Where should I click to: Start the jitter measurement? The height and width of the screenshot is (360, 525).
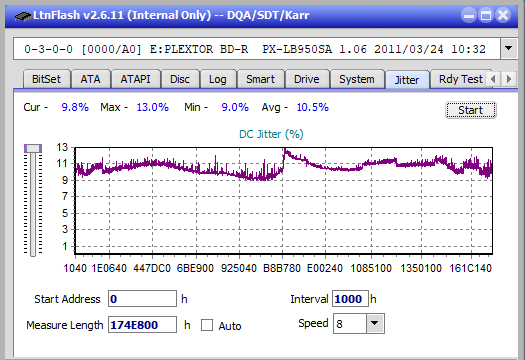tap(471, 110)
